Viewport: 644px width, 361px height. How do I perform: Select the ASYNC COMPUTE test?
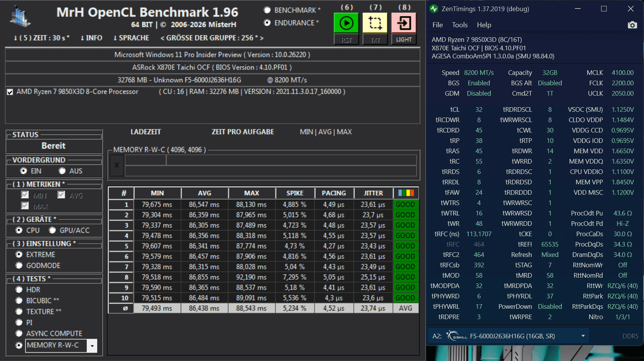pyautogui.click(x=19, y=333)
